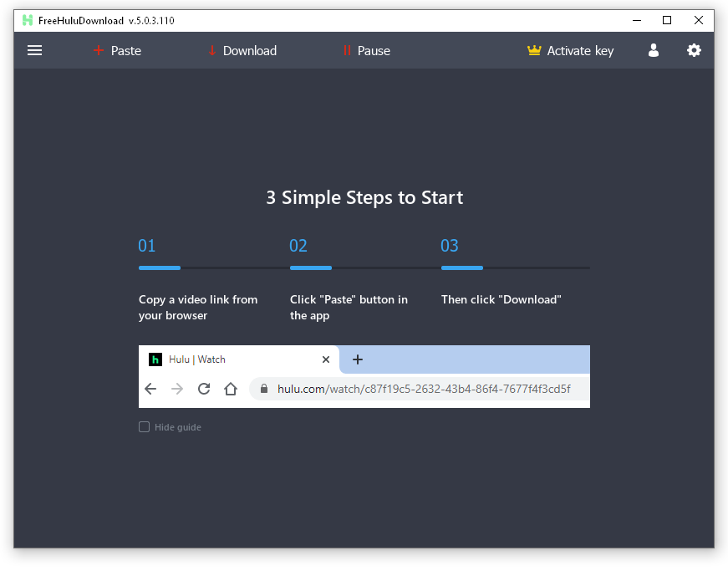This screenshot has height=576, width=728.
Task: Select step 02 number
Action: point(298,245)
